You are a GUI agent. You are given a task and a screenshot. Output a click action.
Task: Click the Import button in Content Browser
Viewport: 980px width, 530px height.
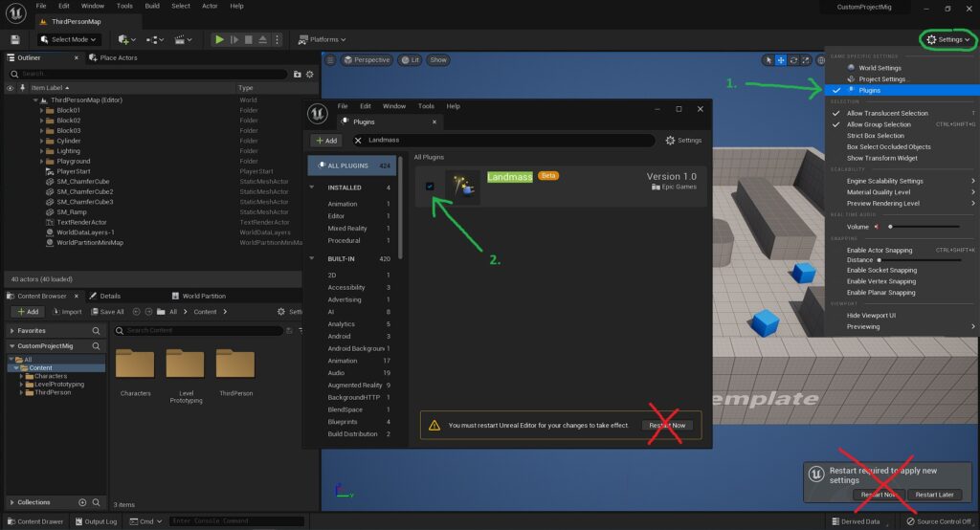click(x=67, y=311)
